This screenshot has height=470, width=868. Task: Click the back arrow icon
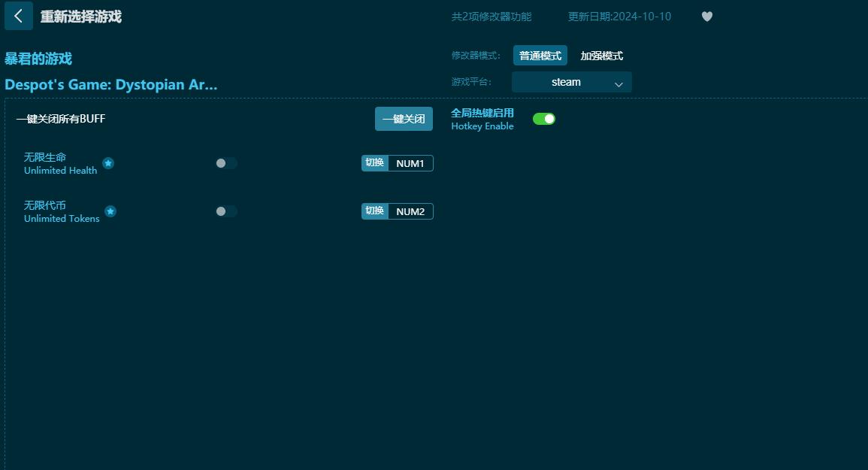pos(18,16)
